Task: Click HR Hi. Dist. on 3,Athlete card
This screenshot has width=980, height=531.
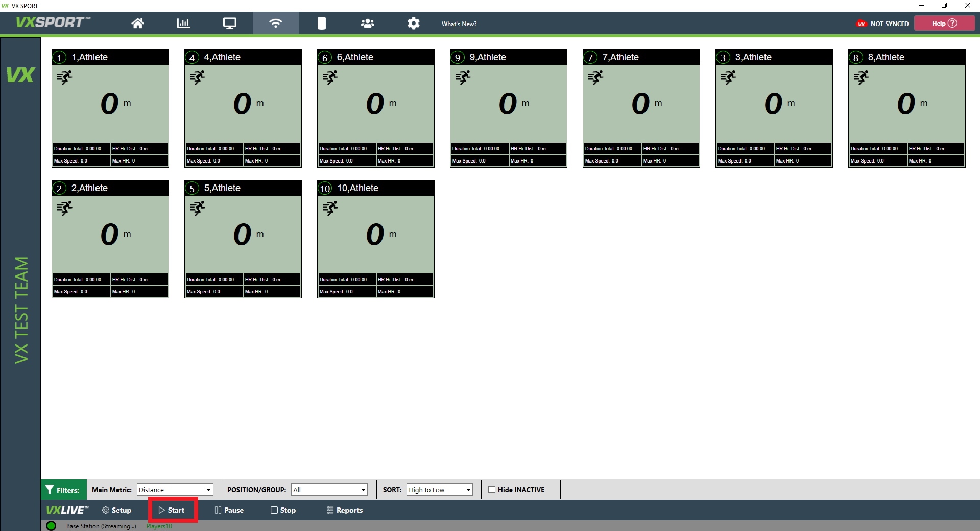Action: coord(803,149)
